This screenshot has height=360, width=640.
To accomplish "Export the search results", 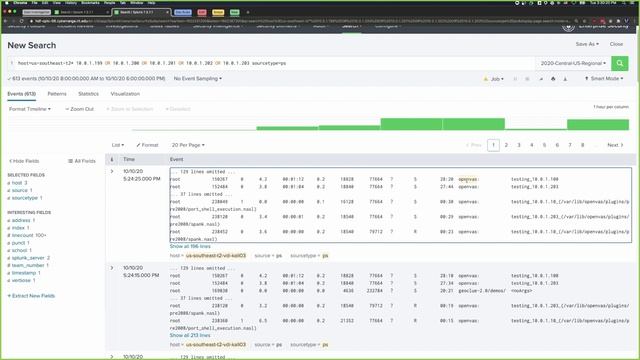I will (565, 79).
